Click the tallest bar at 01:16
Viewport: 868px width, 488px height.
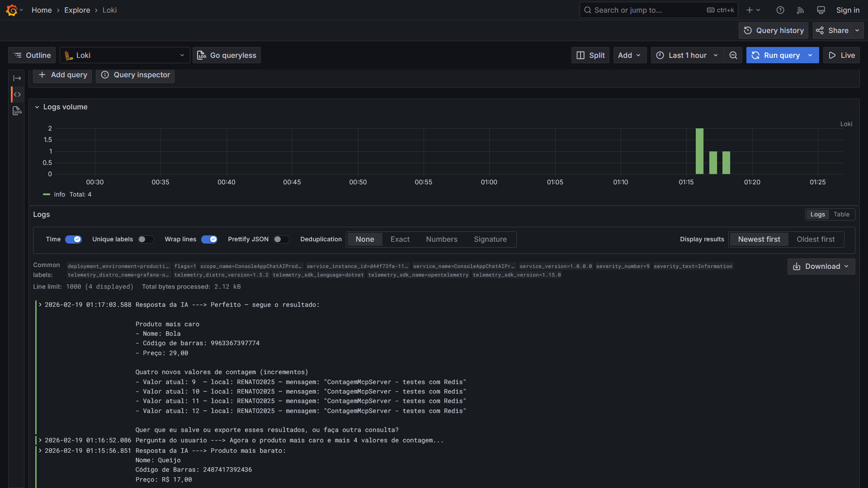699,151
